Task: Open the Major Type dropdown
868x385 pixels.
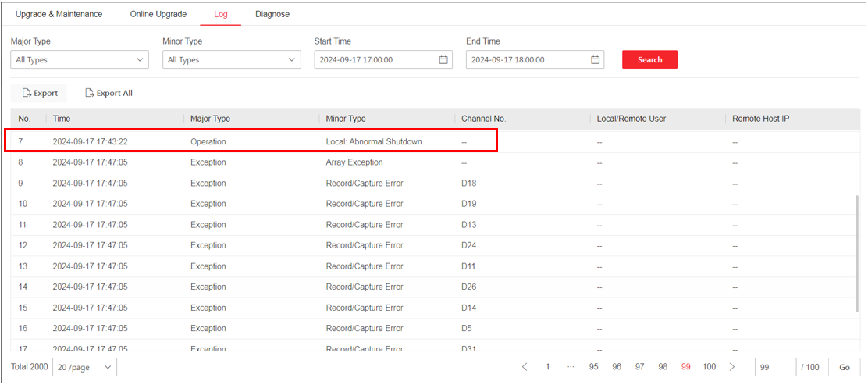Action: tap(79, 60)
